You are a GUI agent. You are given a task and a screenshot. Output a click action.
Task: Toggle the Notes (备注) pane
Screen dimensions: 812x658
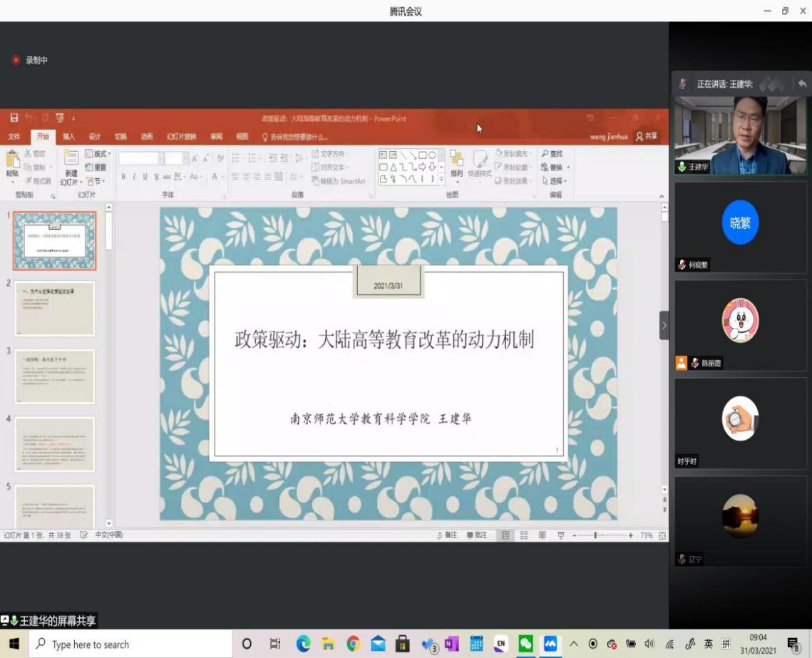[447, 535]
